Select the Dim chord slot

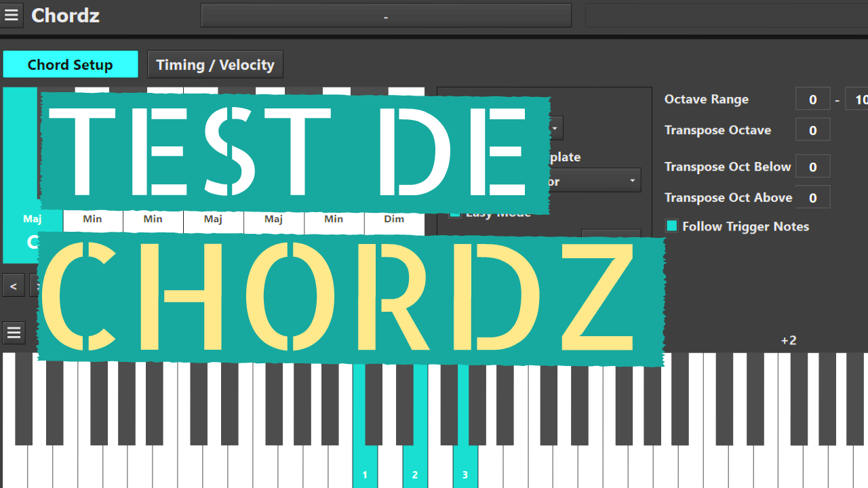click(x=394, y=219)
